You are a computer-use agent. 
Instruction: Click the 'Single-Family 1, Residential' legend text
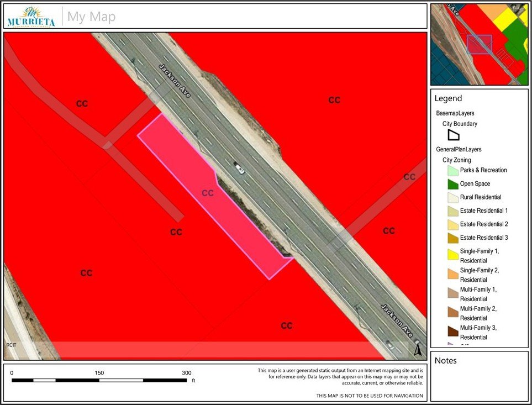coord(480,256)
